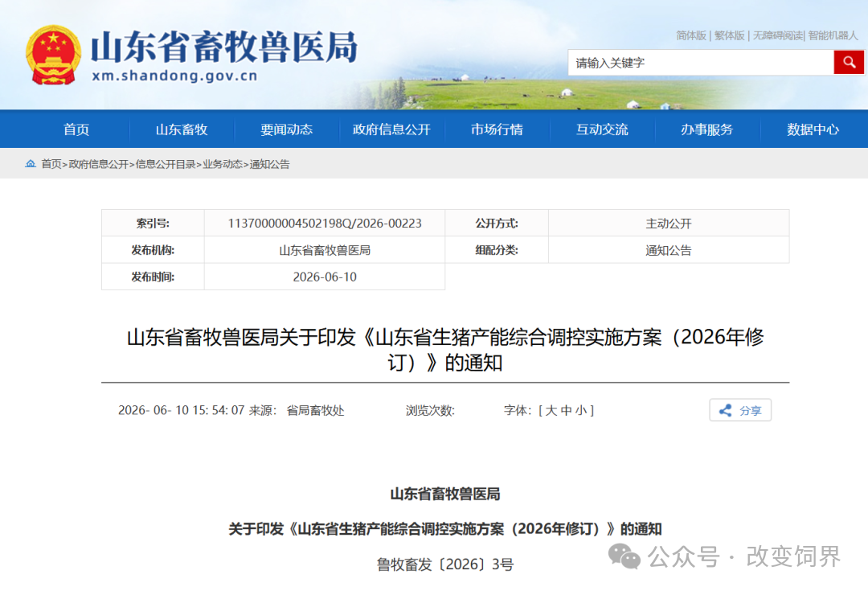Screen dimensions: 868x591
Task: Click document number 鲁牧畜发〔2026〕3号
Action: tap(445, 564)
